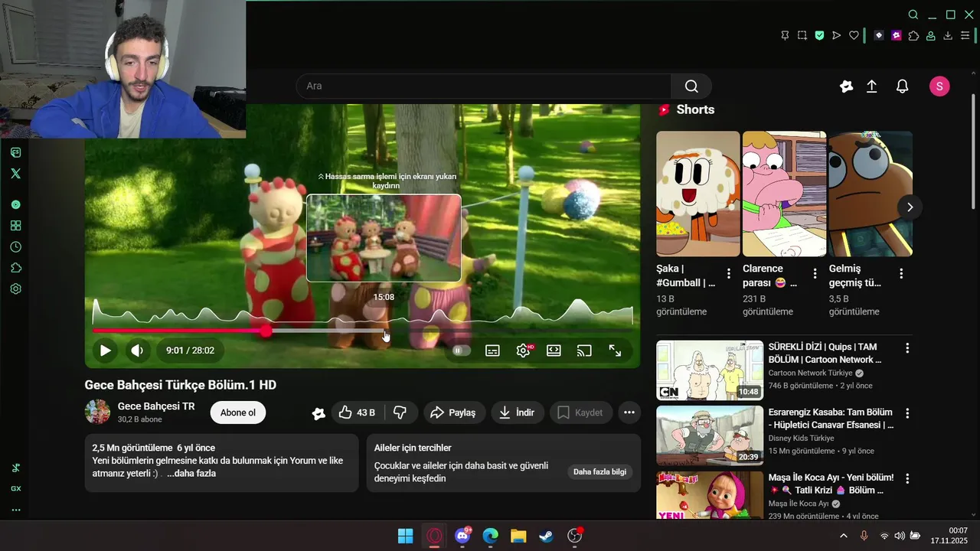Subscribe with Abone ol button

pyautogui.click(x=238, y=412)
